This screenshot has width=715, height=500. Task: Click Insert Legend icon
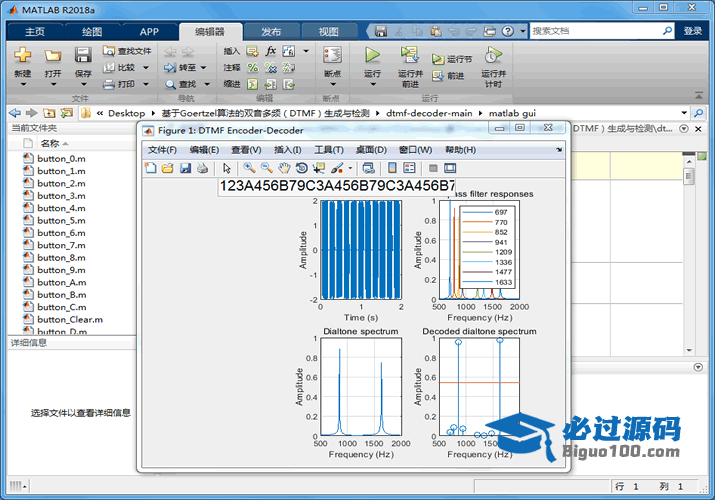point(409,168)
